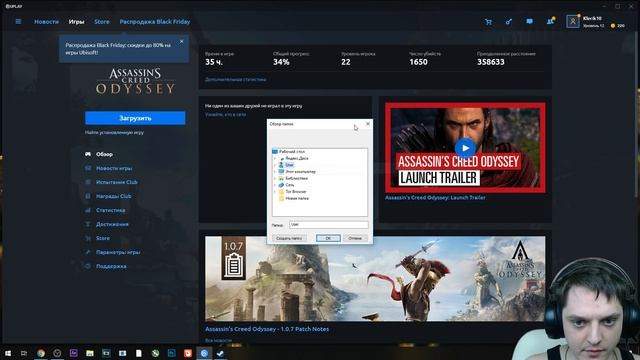Click the blue Загрузить button
The image size is (640, 360).
click(x=135, y=118)
